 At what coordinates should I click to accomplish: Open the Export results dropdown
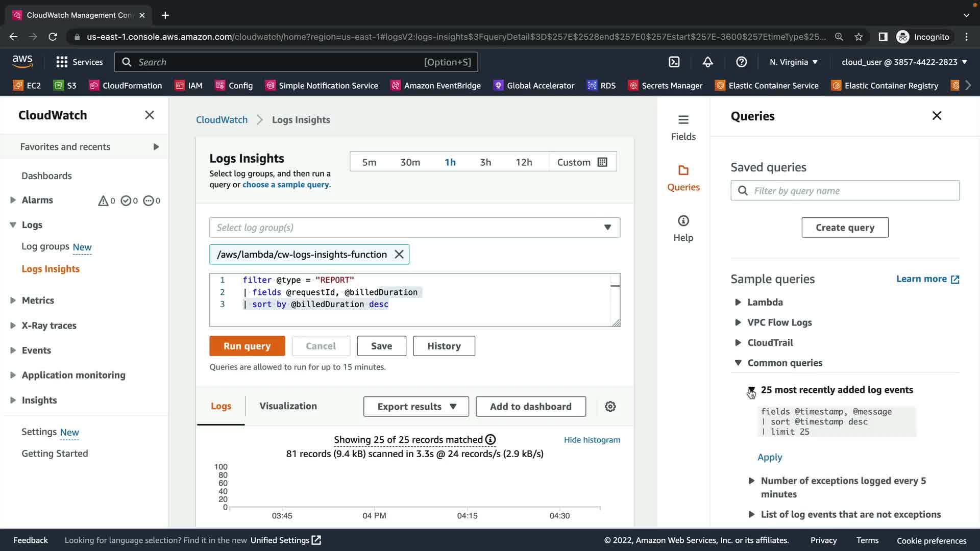(416, 407)
